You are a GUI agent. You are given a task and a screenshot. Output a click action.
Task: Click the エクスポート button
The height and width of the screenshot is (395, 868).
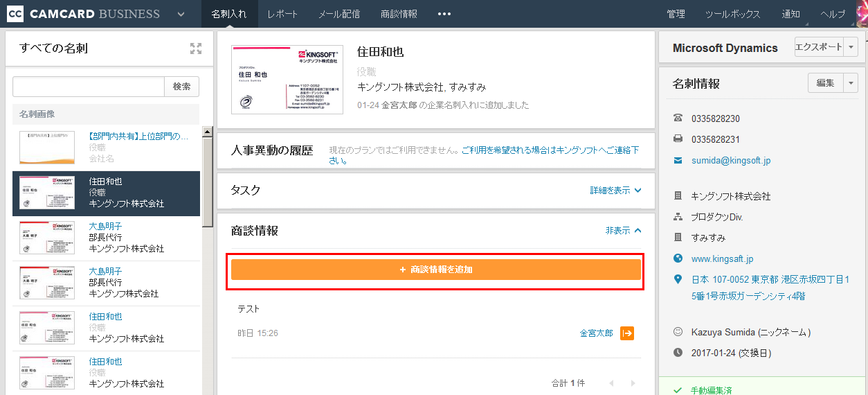pyautogui.click(x=820, y=47)
